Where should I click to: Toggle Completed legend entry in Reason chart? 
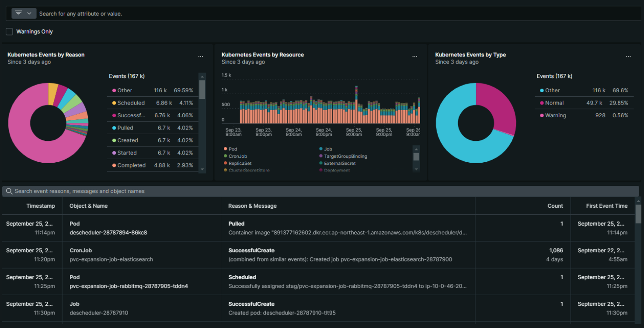pos(153,165)
